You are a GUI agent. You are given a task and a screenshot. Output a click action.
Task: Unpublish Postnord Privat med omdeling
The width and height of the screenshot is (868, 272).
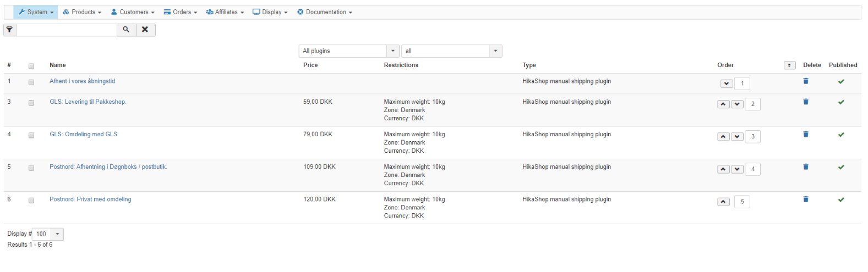(841, 199)
